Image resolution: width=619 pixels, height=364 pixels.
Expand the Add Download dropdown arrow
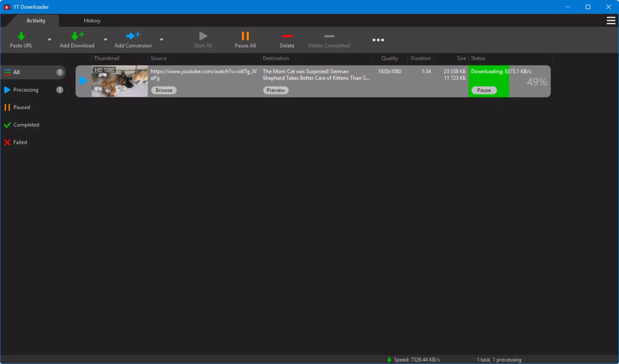point(105,40)
